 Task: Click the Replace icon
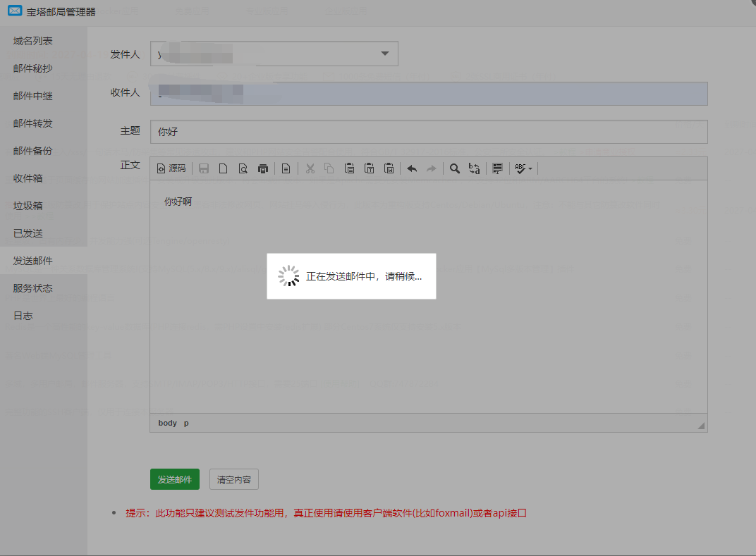pos(475,168)
